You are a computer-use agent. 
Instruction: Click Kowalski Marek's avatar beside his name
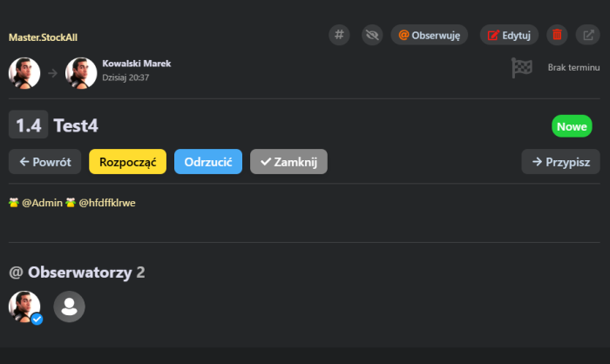pyautogui.click(x=81, y=73)
